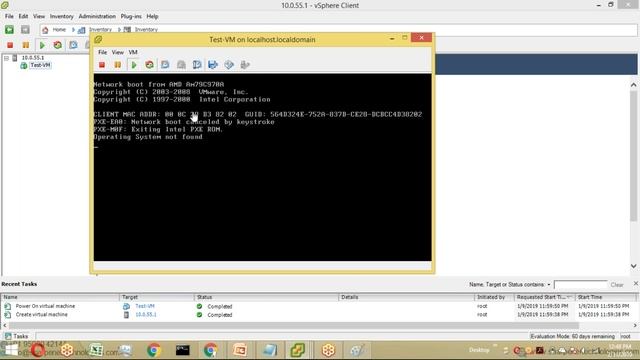Click Home breadcrumb label
The width and height of the screenshot is (640, 360).
[59, 30]
